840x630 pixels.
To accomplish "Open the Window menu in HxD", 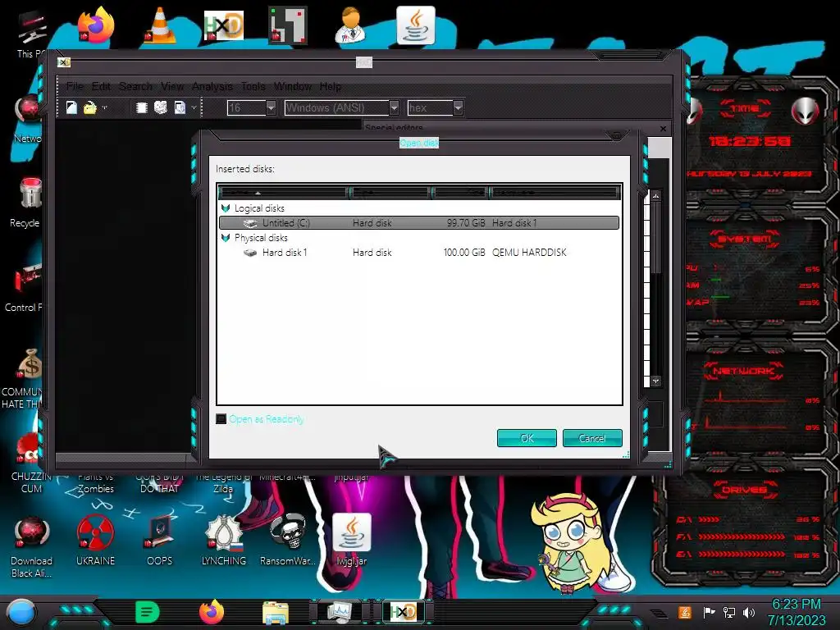I will (293, 86).
